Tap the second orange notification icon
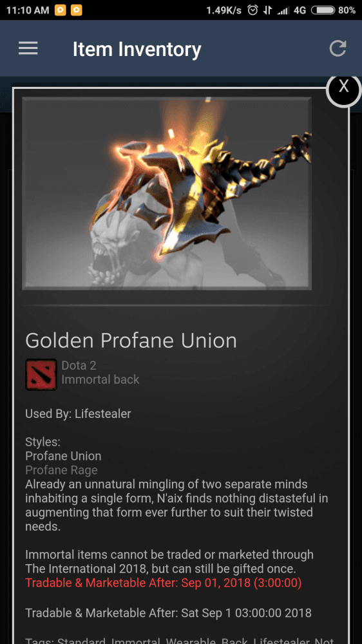The image size is (362, 644). coord(77,10)
